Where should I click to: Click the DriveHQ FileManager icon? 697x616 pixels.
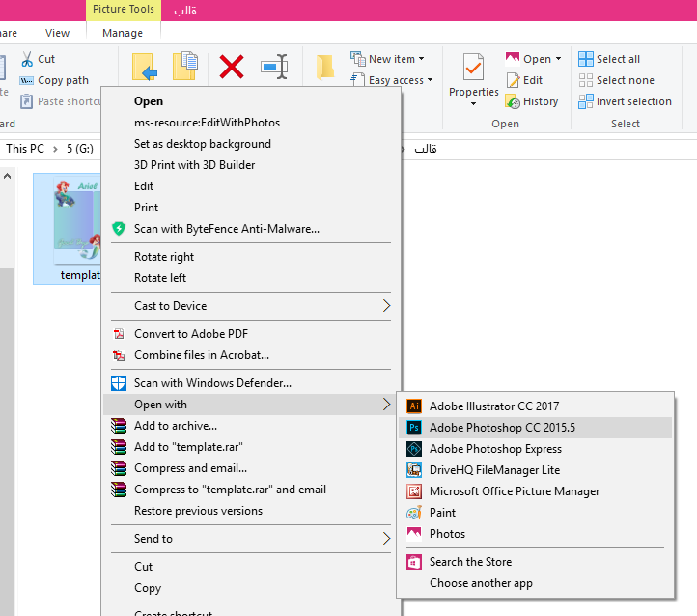(414, 470)
